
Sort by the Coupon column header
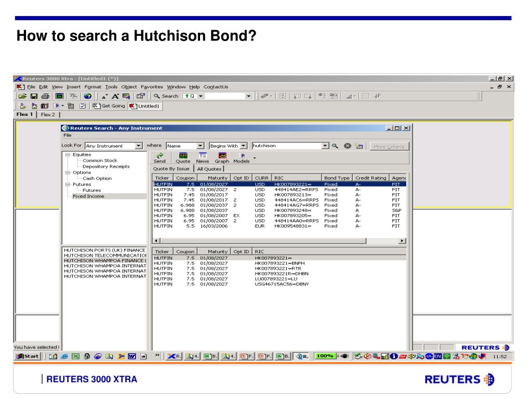(x=185, y=178)
